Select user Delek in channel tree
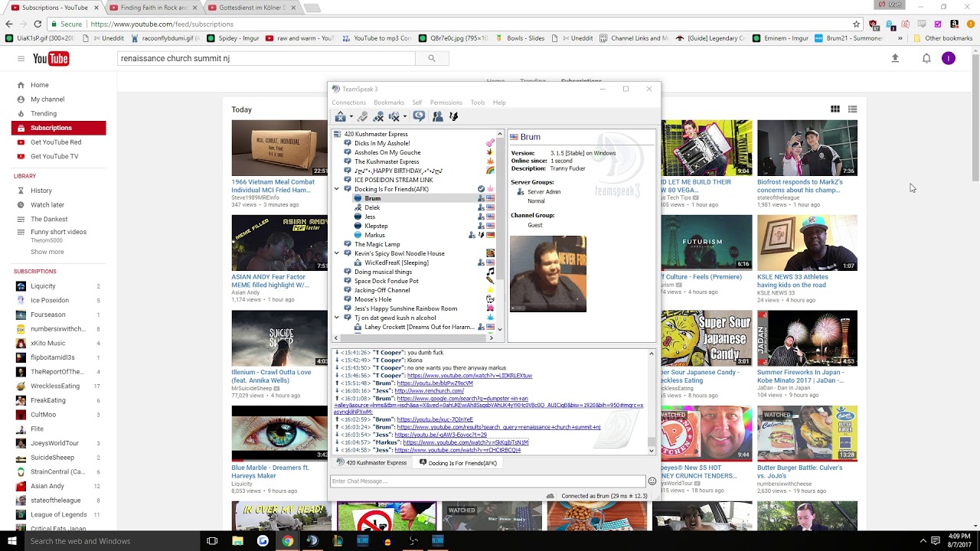Screen dimensions: 980x551 click(372, 207)
